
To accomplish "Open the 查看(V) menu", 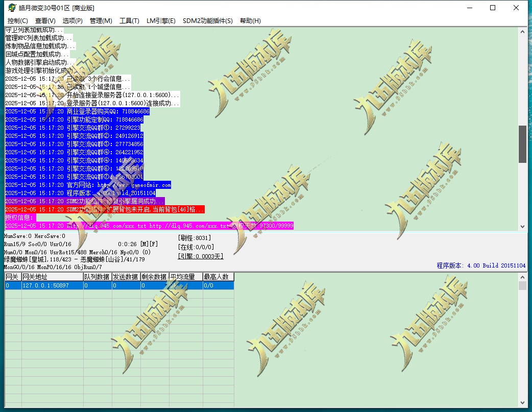I will click(x=45, y=21).
